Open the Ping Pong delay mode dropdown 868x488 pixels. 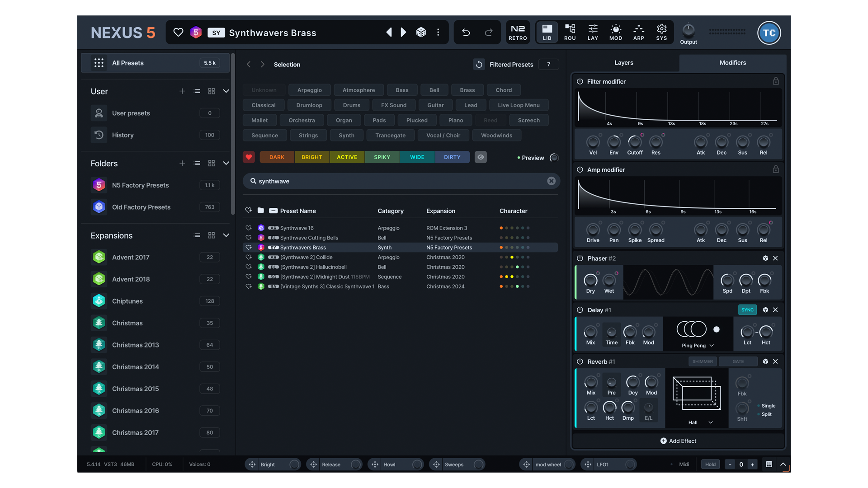(x=698, y=346)
